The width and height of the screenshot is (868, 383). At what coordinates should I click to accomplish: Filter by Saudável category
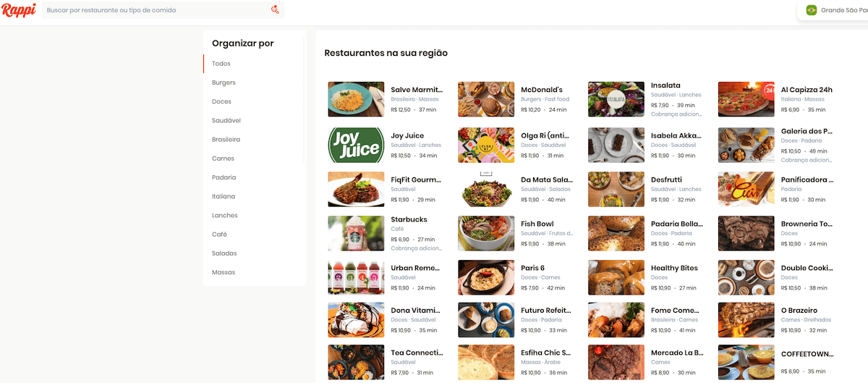click(x=226, y=120)
